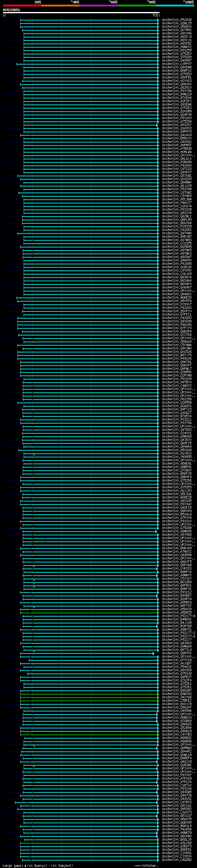
Task: Select hit label UniRef100_A9NKY2
Action: tap(177, 47)
